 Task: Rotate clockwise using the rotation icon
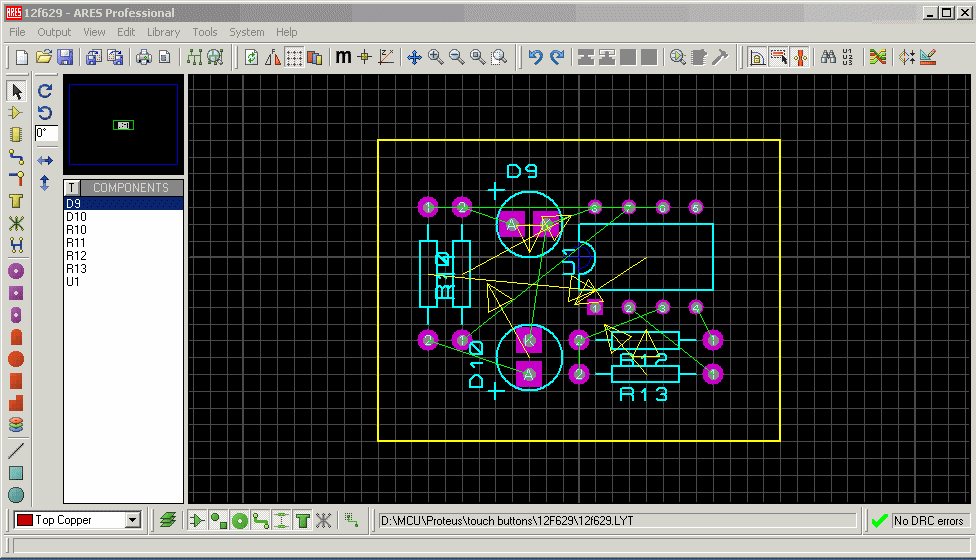pyautogui.click(x=45, y=91)
